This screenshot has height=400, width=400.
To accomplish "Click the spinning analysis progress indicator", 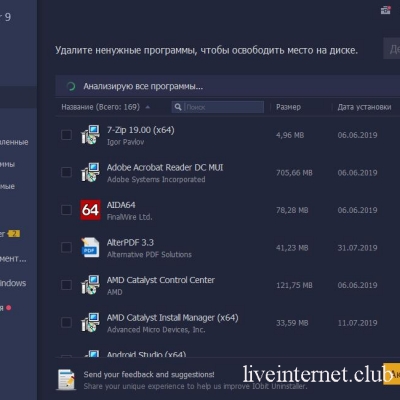I will point(71,87).
